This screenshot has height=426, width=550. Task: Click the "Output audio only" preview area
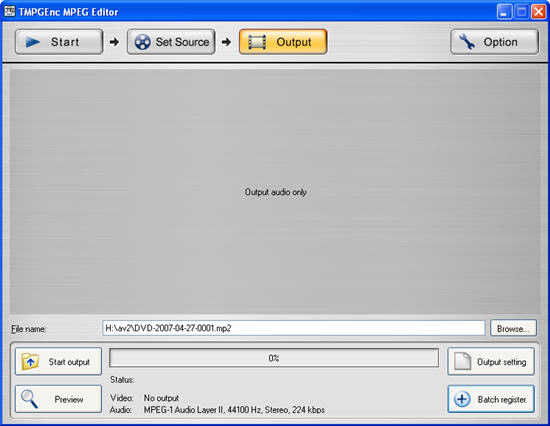point(275,191)
